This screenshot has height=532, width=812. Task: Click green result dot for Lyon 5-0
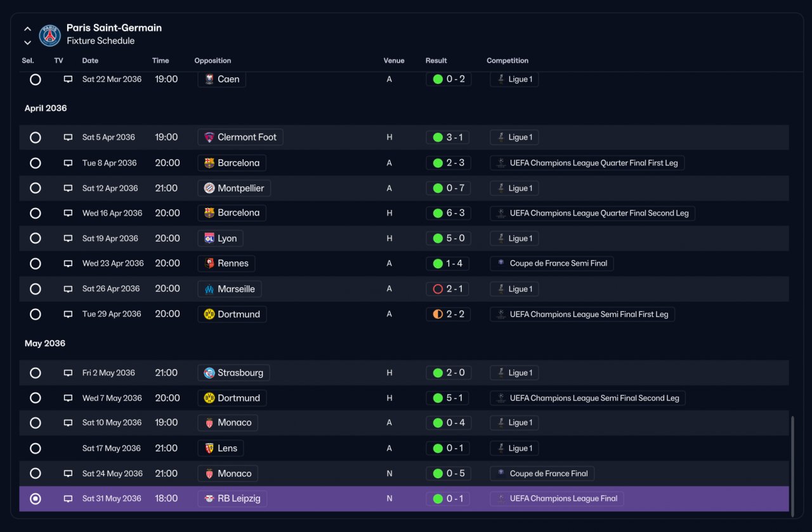[x=438, y=238]
